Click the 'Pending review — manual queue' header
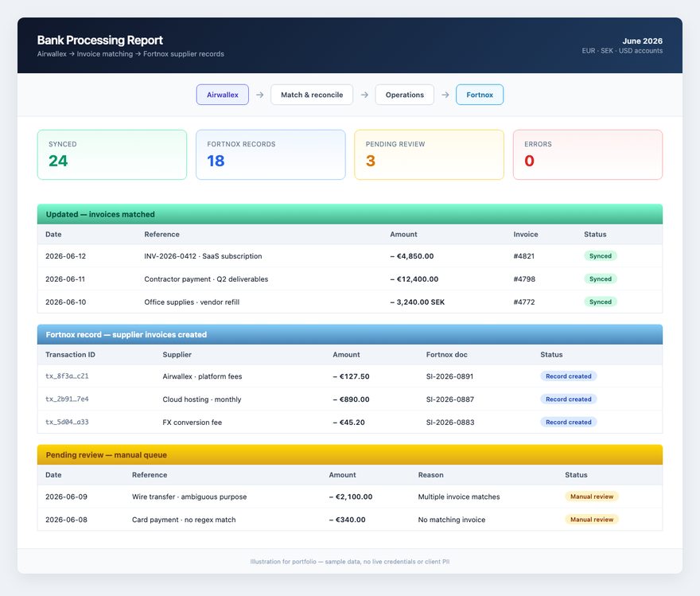This screenshot has height=596, width=700. [x=350, y=455]
